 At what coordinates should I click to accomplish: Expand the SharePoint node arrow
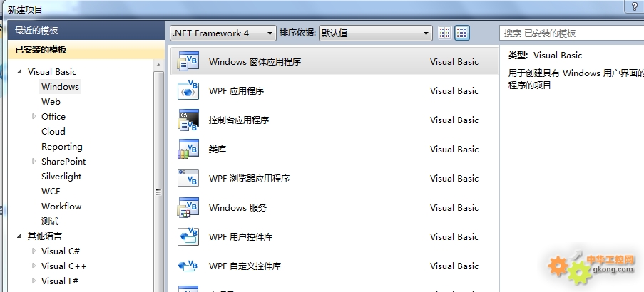[x=34, y=161]
